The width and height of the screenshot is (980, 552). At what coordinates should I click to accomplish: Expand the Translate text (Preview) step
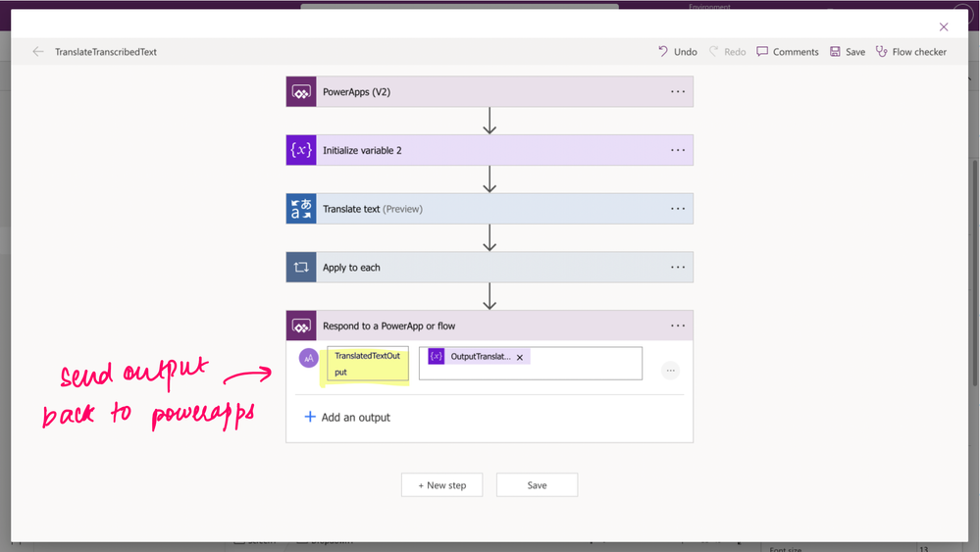[x=490, y=209]
